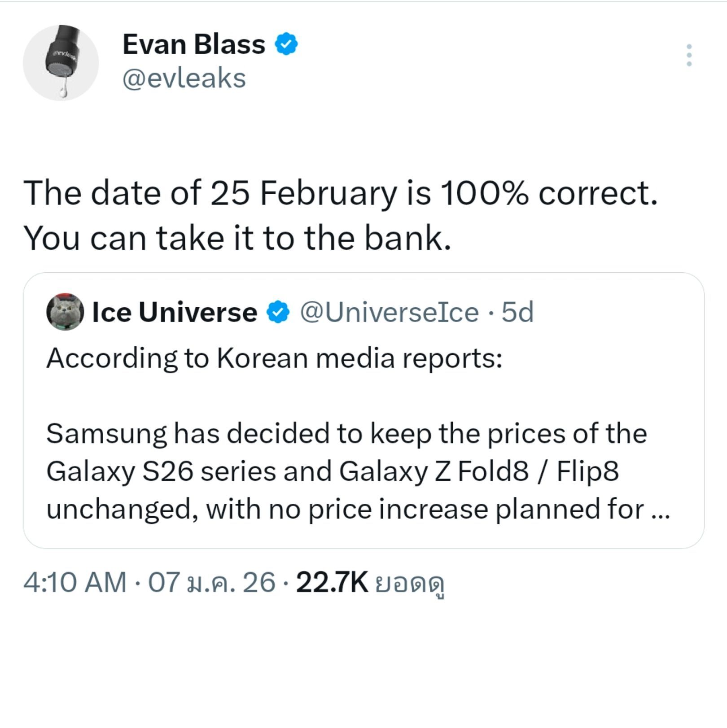Click the 07 ม.ค. 26 post date
The image size is (727, 728).
[x=211, y=583]
